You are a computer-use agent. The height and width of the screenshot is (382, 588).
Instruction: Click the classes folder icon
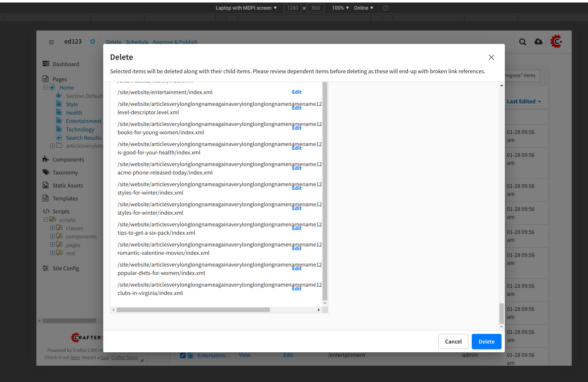59,228
